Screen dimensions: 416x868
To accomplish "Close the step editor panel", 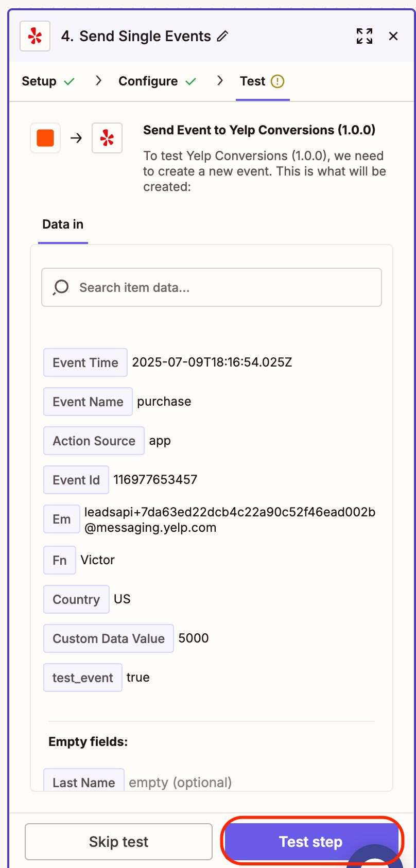I will click(x=393, y=36).
